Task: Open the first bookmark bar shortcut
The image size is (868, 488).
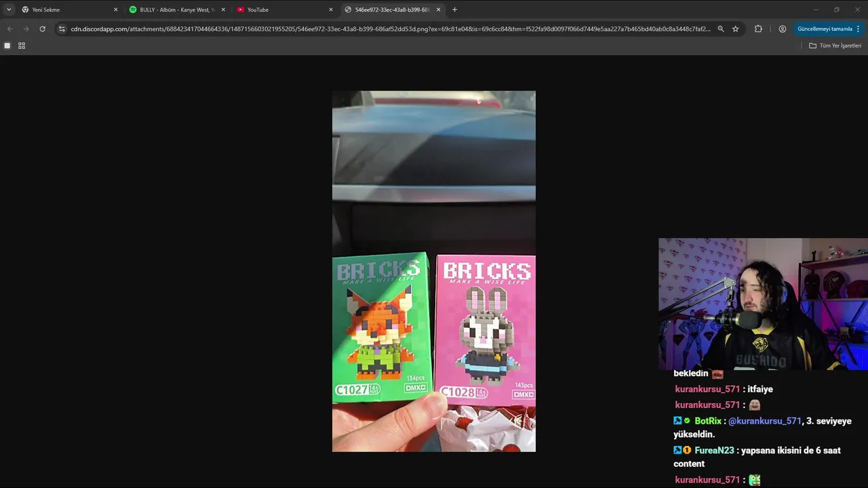Action: pos(7,45)
